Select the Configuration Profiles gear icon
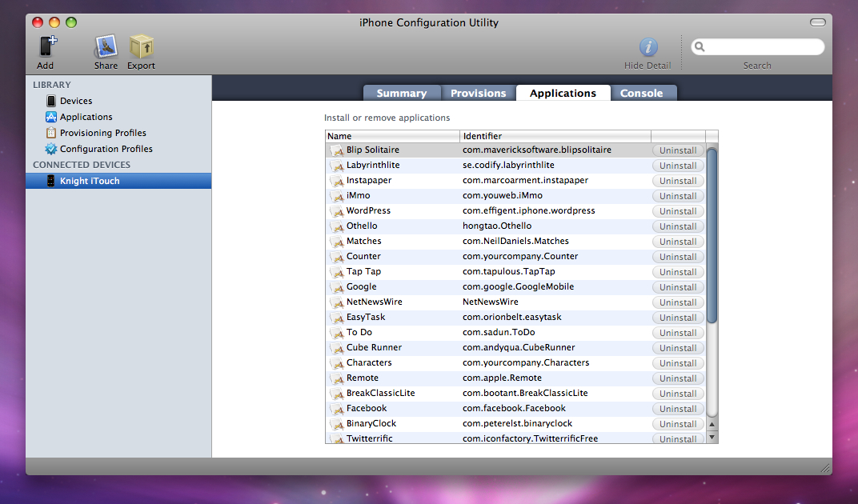The height and width of the screenshot is (504, 858). [51, 148]
